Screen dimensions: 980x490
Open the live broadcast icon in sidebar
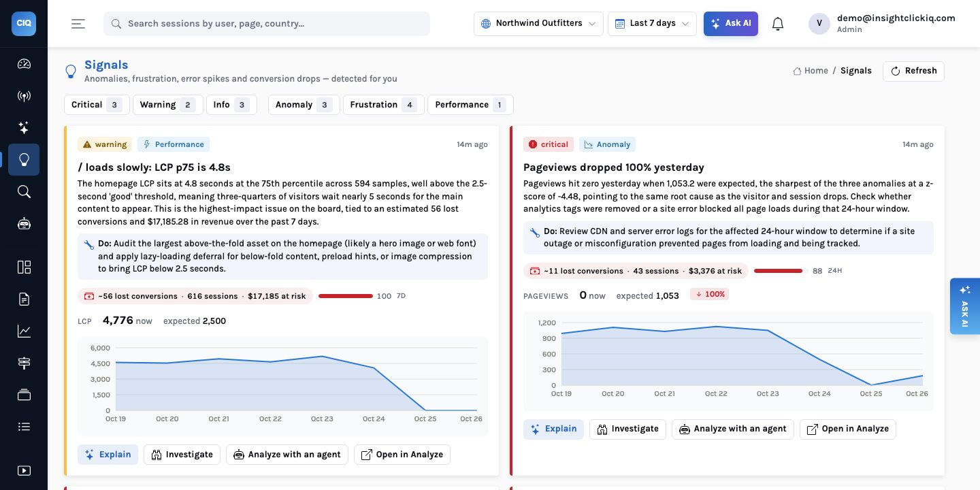(x=24, y=96)
